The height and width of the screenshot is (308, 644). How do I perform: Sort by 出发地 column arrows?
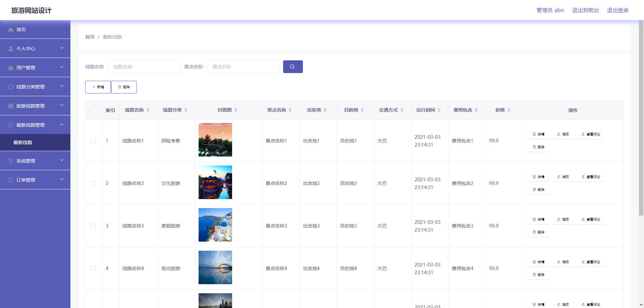point(325,110)
